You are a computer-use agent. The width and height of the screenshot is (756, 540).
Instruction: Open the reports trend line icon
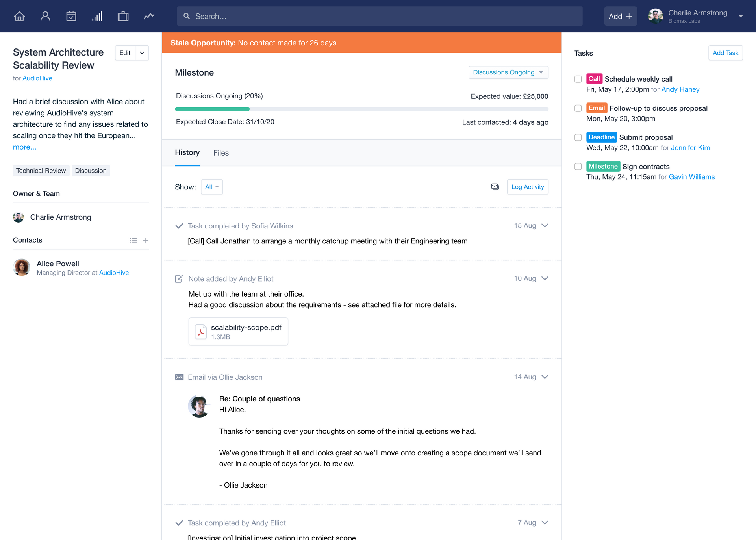(x=149, y=16)
